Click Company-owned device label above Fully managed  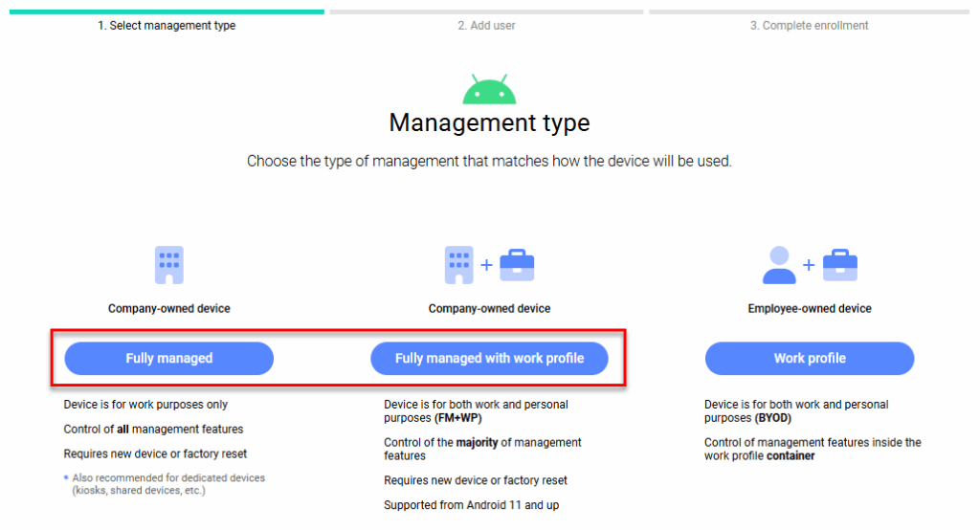pyautogui.click(x=168, y=308)
